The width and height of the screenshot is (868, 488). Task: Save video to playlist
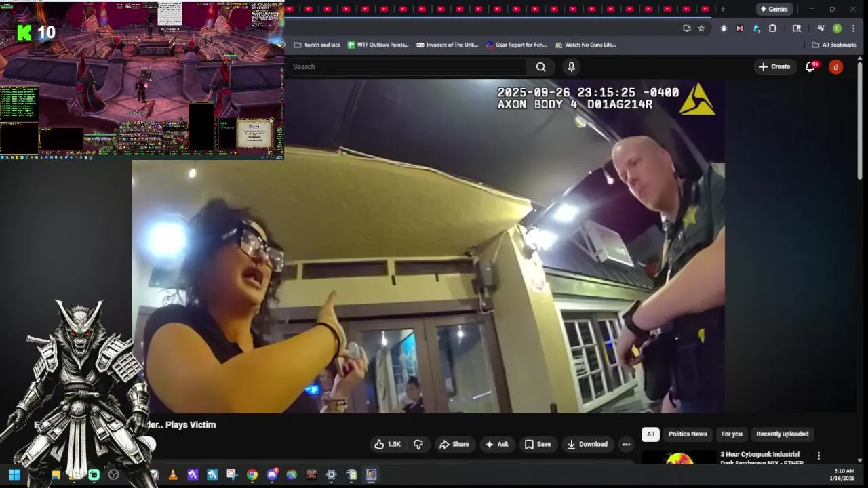(x=537, y=444)
